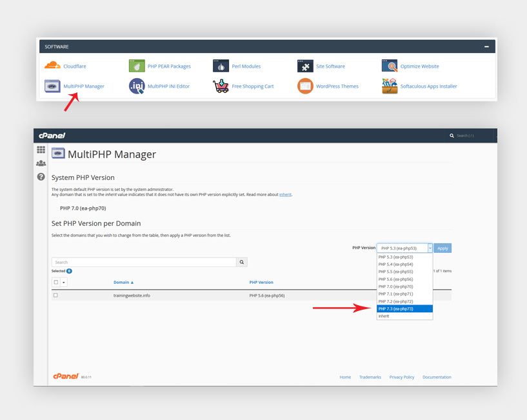Click the MultiPHP INI Editor icon

(x=137, y=86)
